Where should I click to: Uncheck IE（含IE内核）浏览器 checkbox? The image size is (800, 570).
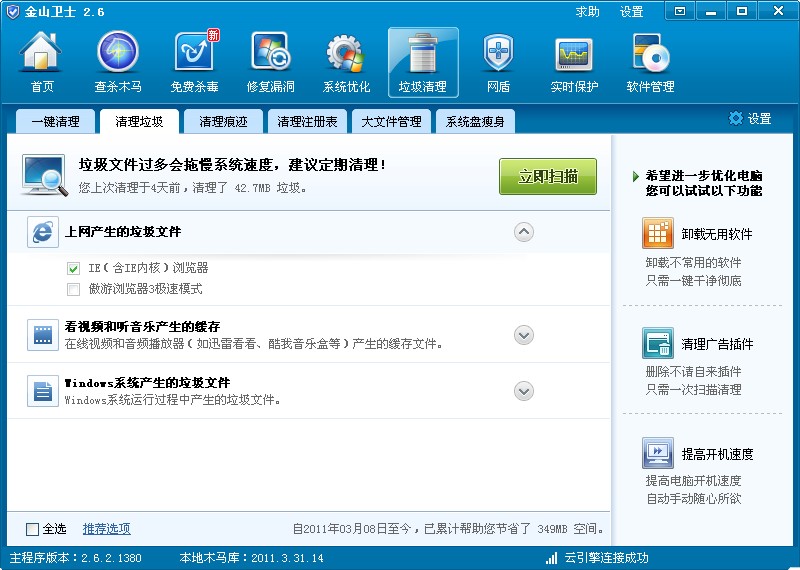tap(73, 268)
